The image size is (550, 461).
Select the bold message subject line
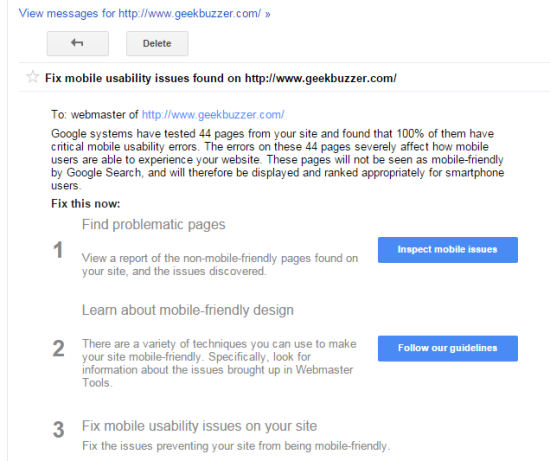point(221,78)
